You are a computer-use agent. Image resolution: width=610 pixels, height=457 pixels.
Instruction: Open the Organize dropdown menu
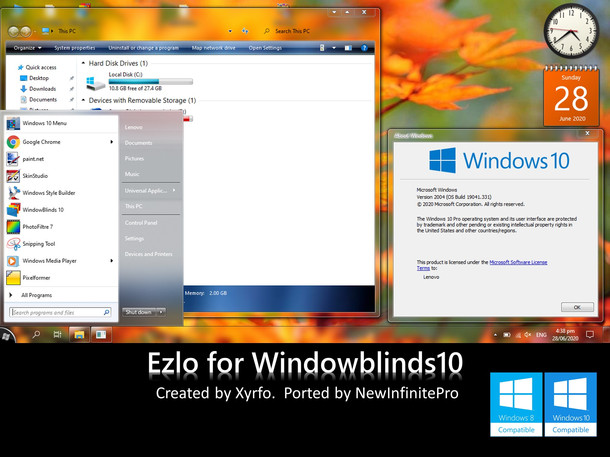[27, 48]
